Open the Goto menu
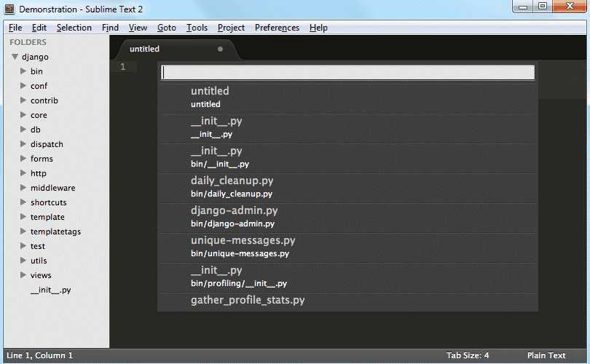Screen dimensions: 590x364 point(167,28)
